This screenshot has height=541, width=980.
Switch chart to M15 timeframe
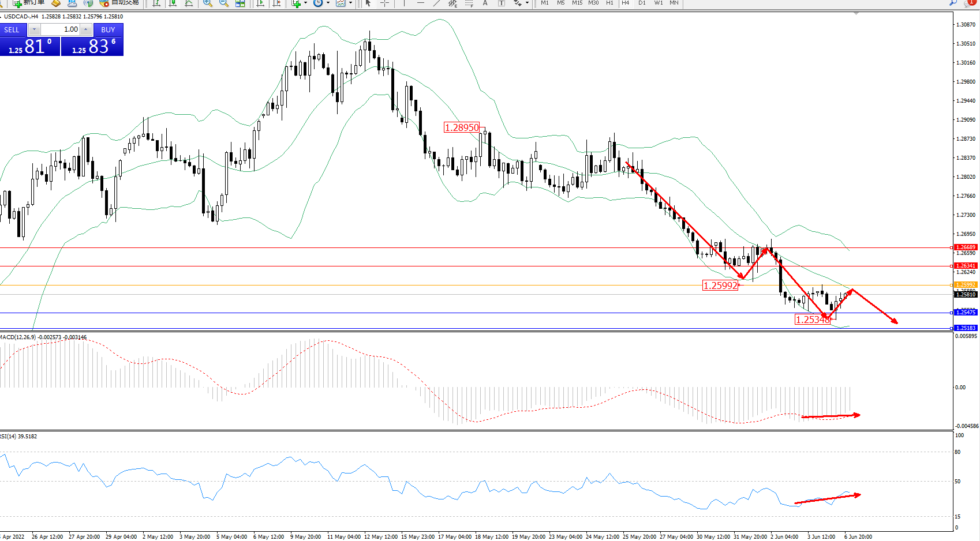click(x=577, y=3)
